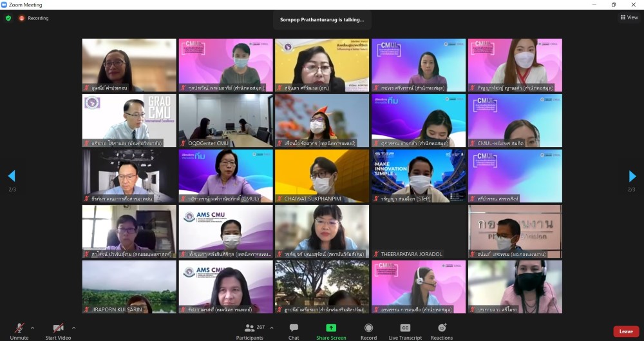Open video options arrow beside Start Video
The width and height of the screenshot is (644, 341).
click(73, 327)
